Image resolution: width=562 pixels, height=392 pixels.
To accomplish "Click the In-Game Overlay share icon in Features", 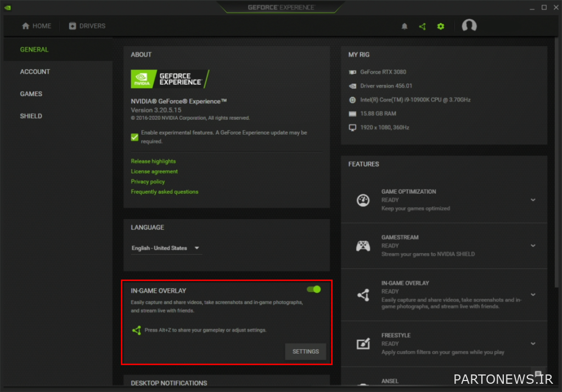I will [x=363, y=295].
